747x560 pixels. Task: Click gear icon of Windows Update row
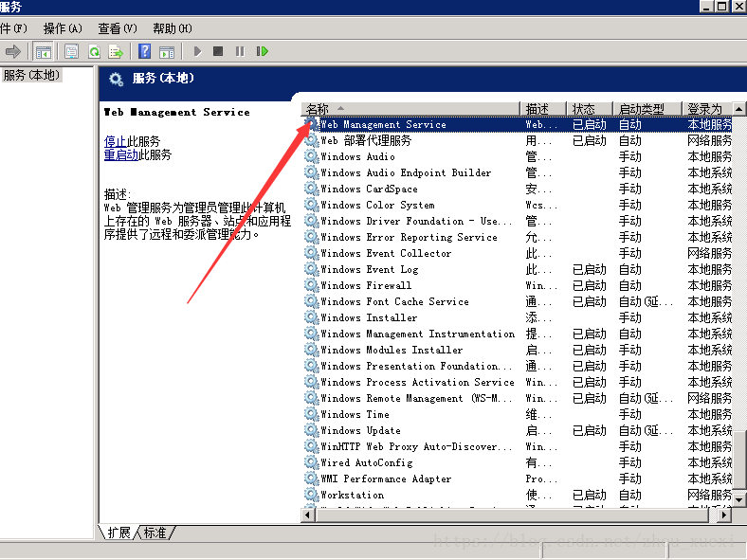[312, 430]
